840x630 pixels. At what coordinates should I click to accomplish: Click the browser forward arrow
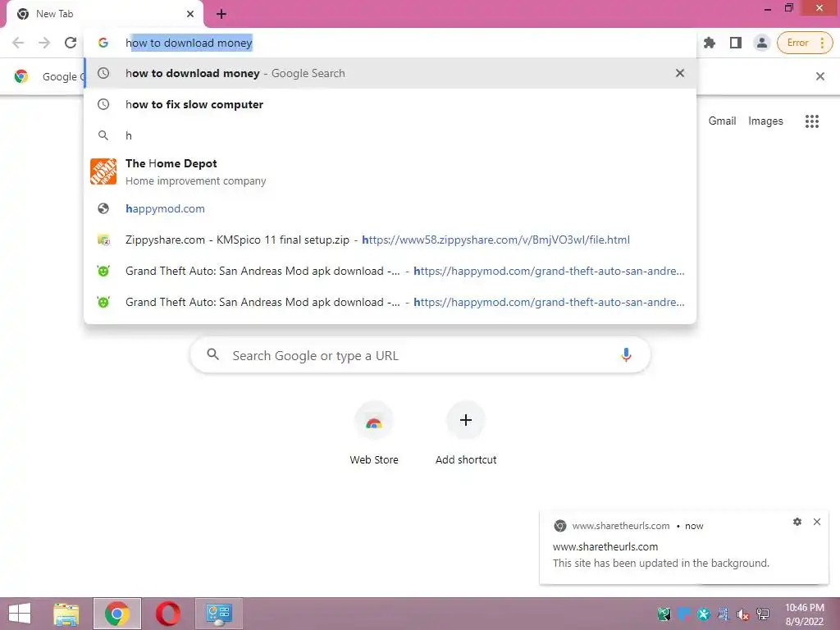tap(44, 43)
